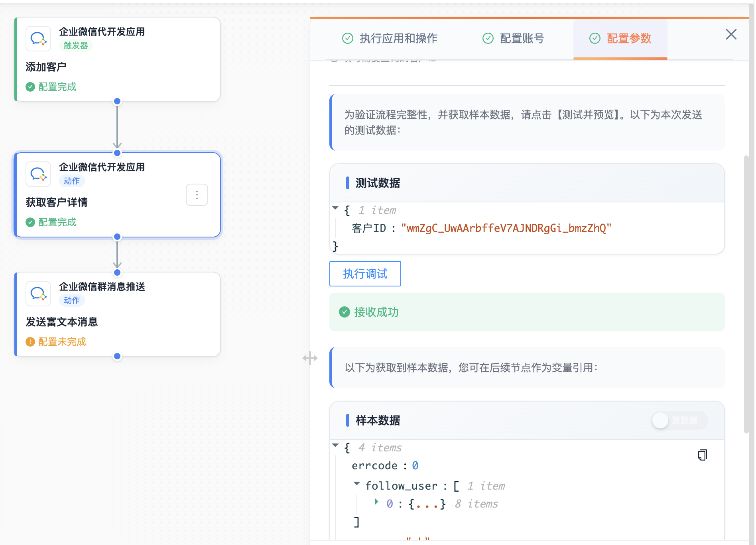Click the 客户ID value string
Image resolution: width=756 pixels, height=545 pixels.
(506, 228)
